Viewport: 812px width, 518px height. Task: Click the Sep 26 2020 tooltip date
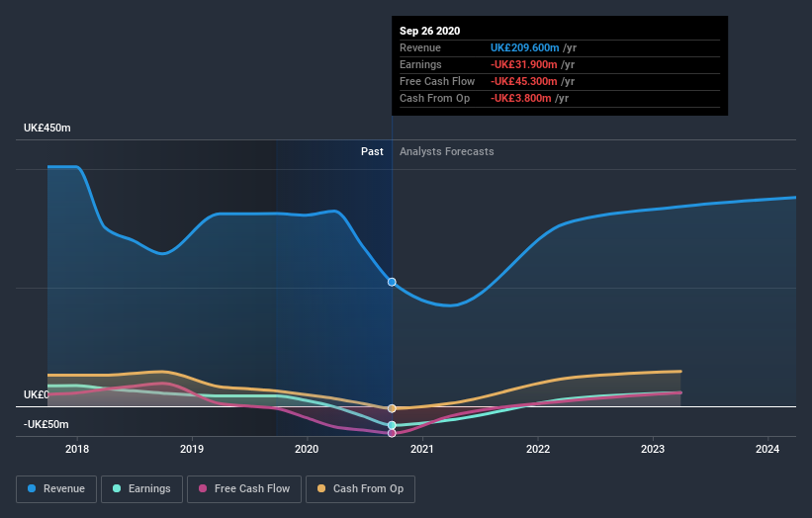tap(430, 31)
